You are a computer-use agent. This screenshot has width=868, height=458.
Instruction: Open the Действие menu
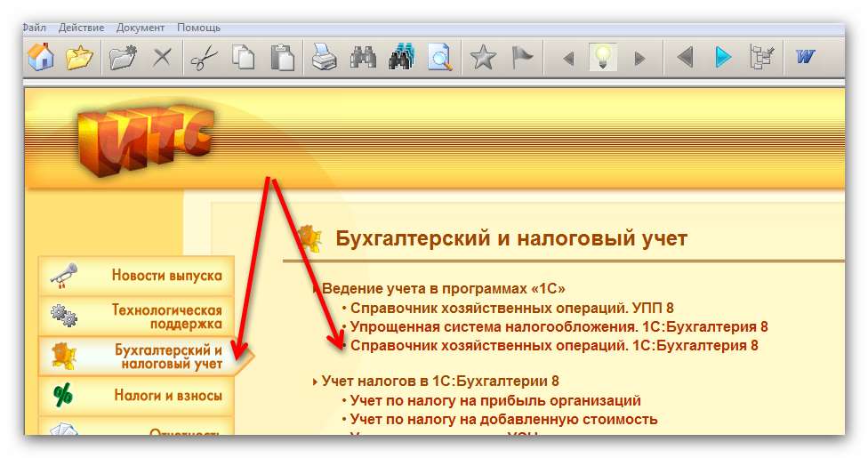(x=82, y=28)
